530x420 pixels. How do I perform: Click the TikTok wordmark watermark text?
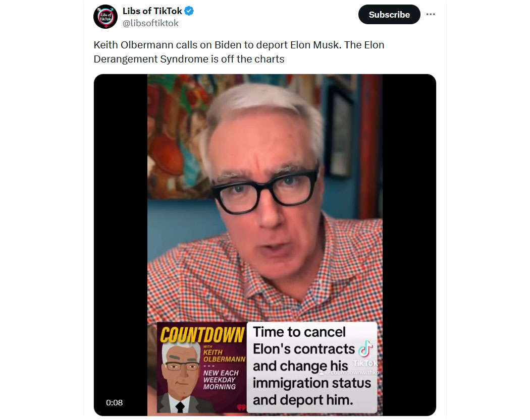point(365,364)
